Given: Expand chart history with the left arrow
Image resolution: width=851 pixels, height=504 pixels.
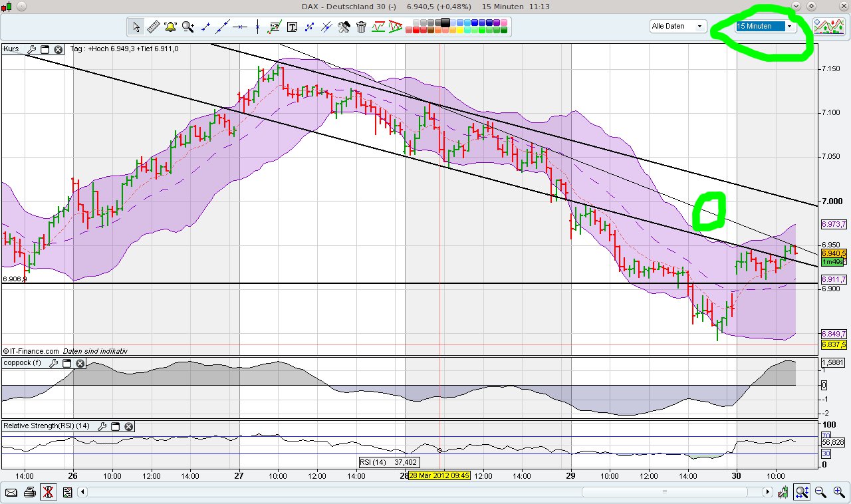Looking at the screenshot, I should 82,492.
